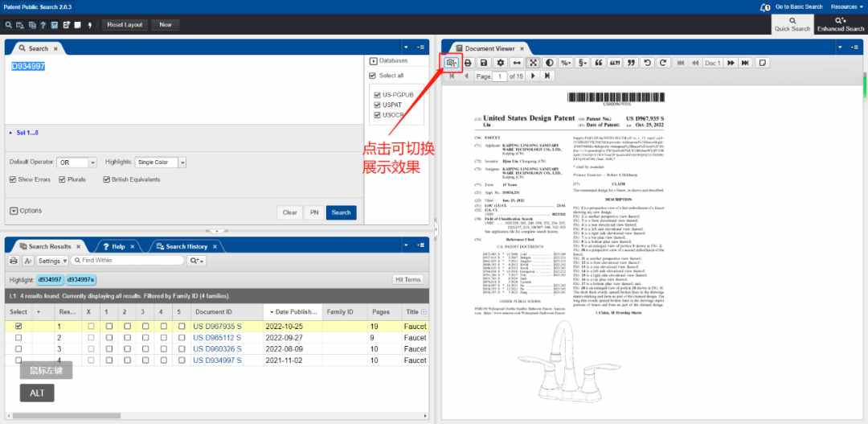The image size is (868, 424).
Task: Click the image/text view toggle icon
Action: point(452,64)
